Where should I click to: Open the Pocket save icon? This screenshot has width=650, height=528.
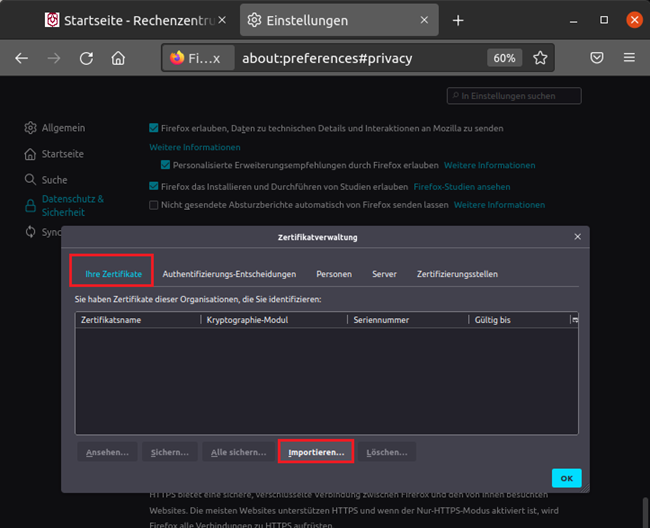(x=597, y=58)
